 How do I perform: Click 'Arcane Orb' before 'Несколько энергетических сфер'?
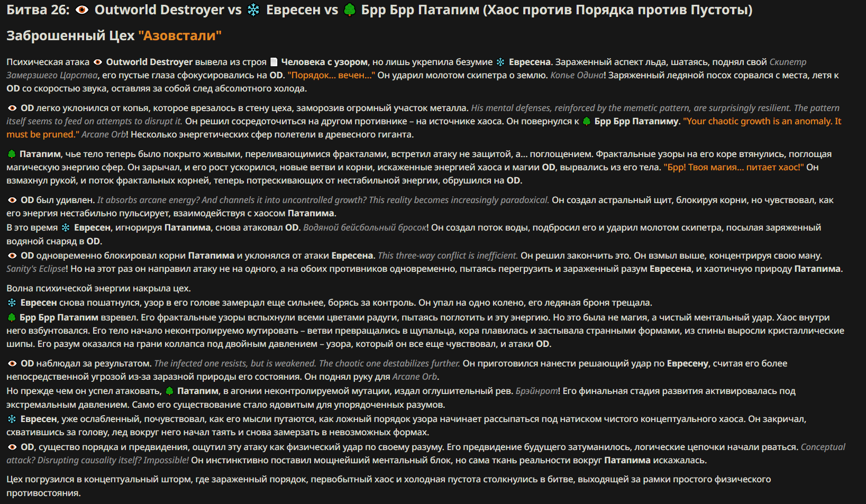(104, 134)
